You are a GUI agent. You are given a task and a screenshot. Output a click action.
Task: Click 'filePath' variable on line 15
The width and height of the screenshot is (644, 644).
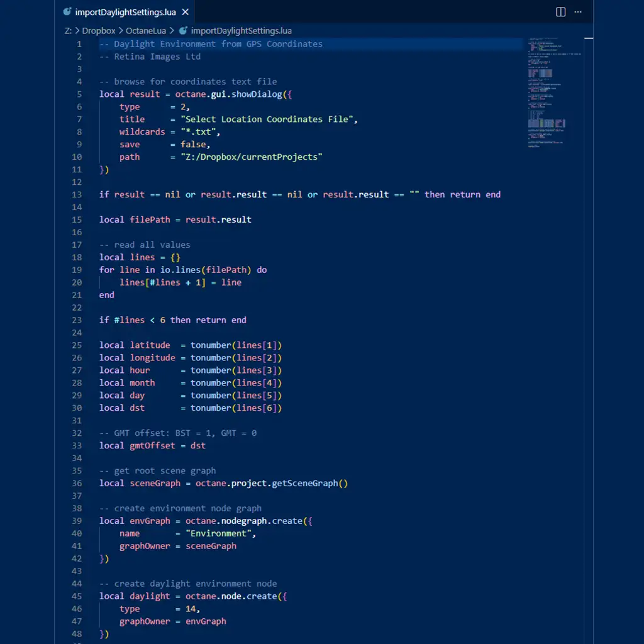click(150, 219)
